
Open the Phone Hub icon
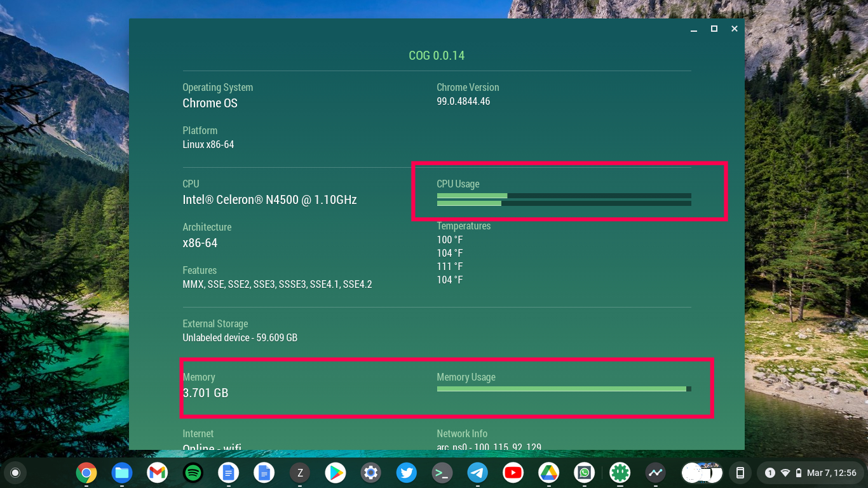pos(739,473)
